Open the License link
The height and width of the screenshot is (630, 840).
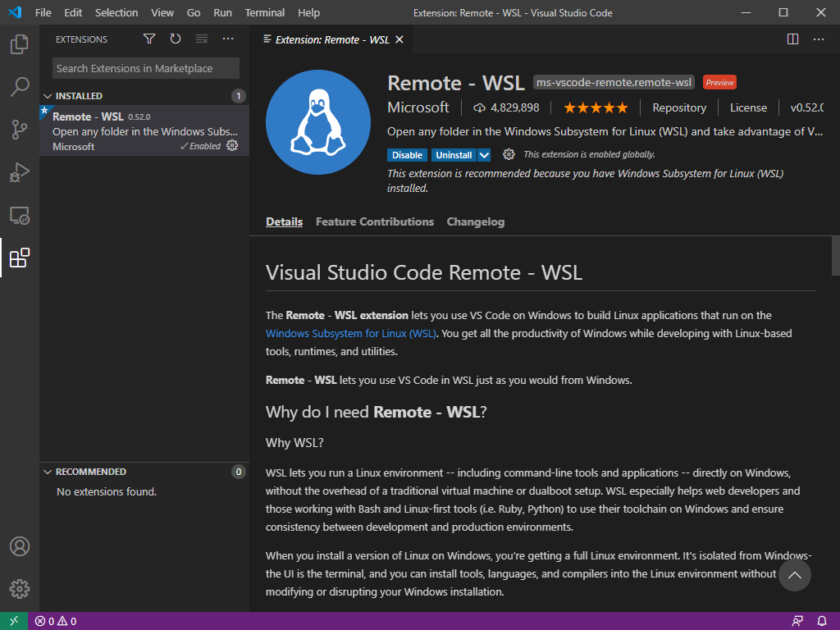coord(748,107)
